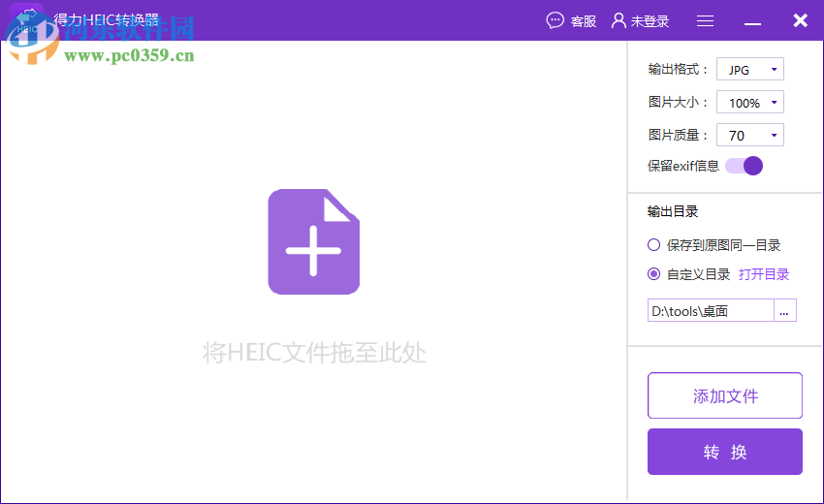Click the 未登录 login text
The width and height of the screenshot is (824, 504).
pyautogui.click(x=650, y=21)
